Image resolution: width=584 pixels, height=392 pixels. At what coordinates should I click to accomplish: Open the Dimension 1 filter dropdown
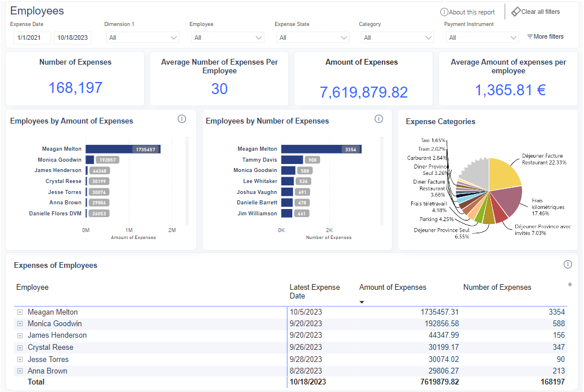[x=143, y=38]
